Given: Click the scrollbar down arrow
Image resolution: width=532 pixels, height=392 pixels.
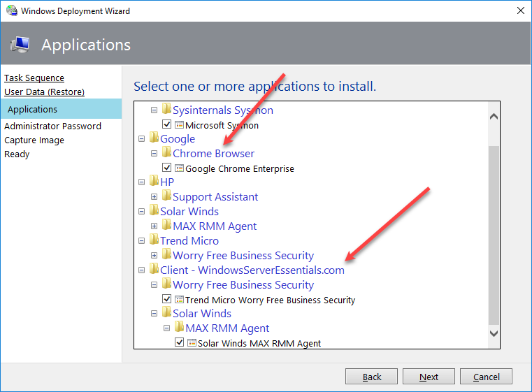Looking at the screenshot, I should [494, 334].
